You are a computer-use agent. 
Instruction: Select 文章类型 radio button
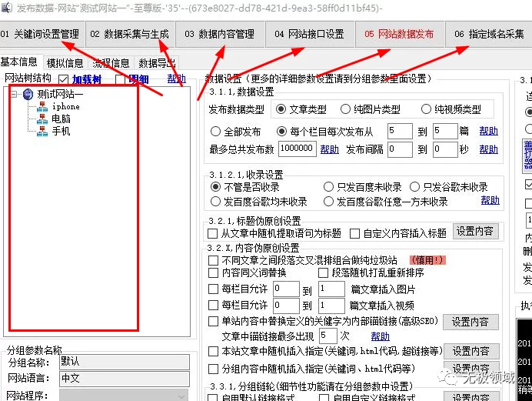tap(281, 109)
